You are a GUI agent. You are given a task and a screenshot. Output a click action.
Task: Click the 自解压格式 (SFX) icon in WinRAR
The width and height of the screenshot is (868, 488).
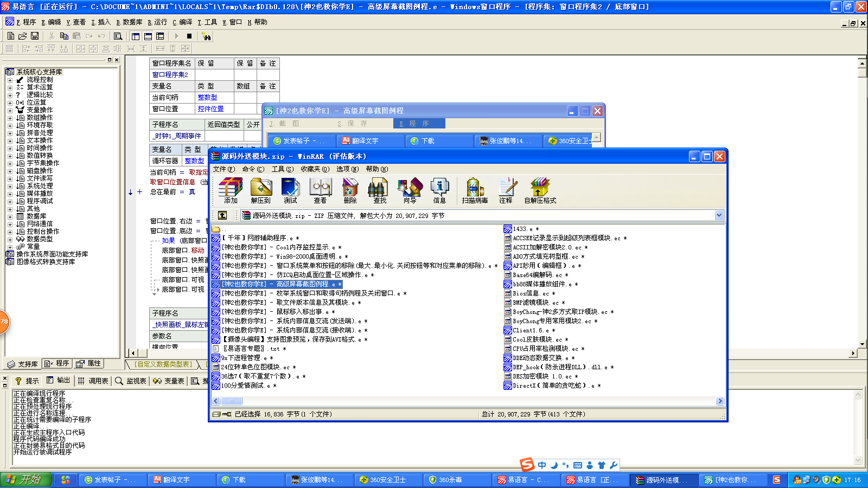[x=540, y=191]
